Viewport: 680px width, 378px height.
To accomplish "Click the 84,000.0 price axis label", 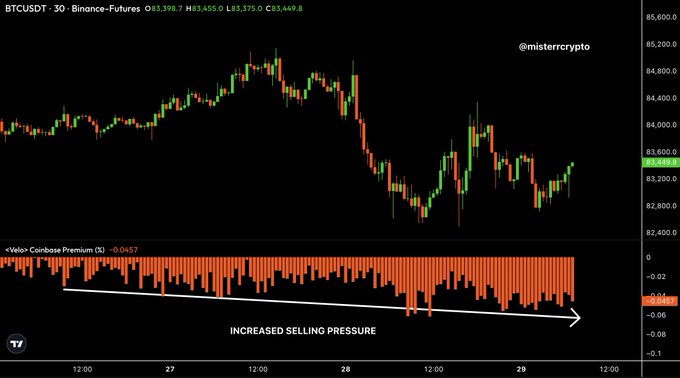I will coord(661,125).
